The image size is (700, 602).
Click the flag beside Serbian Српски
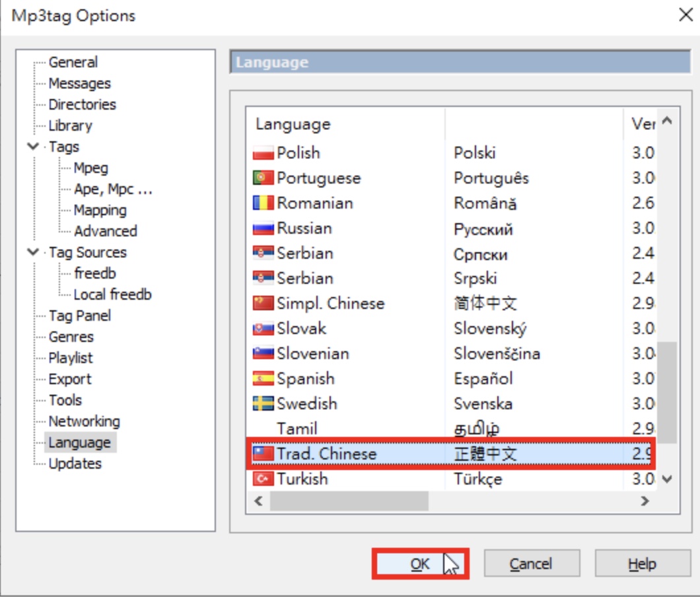tap(263, 253)
